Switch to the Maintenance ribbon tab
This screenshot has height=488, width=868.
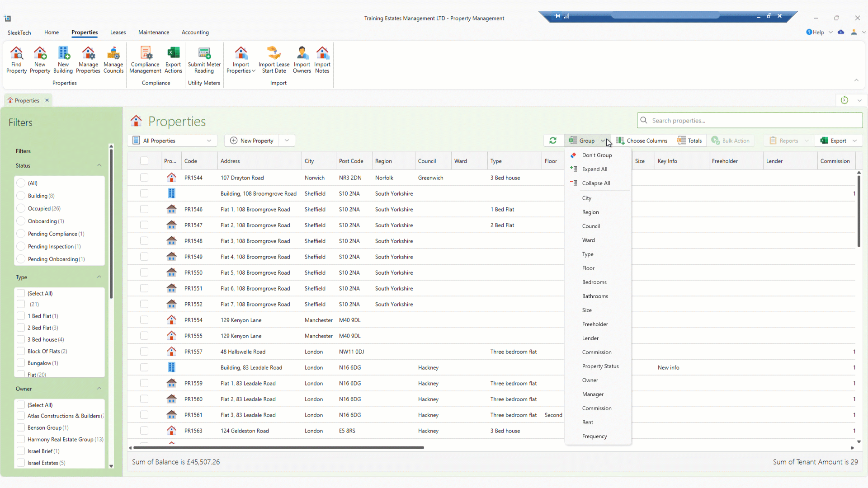[x=154, y=33]
